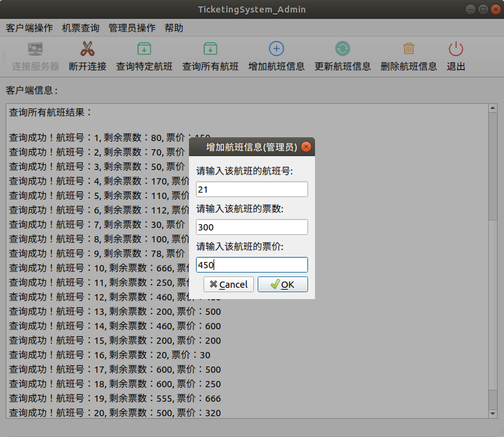
Task: Open 查询特定航班 toolbar tool
Action: click(x=144, y=57)
